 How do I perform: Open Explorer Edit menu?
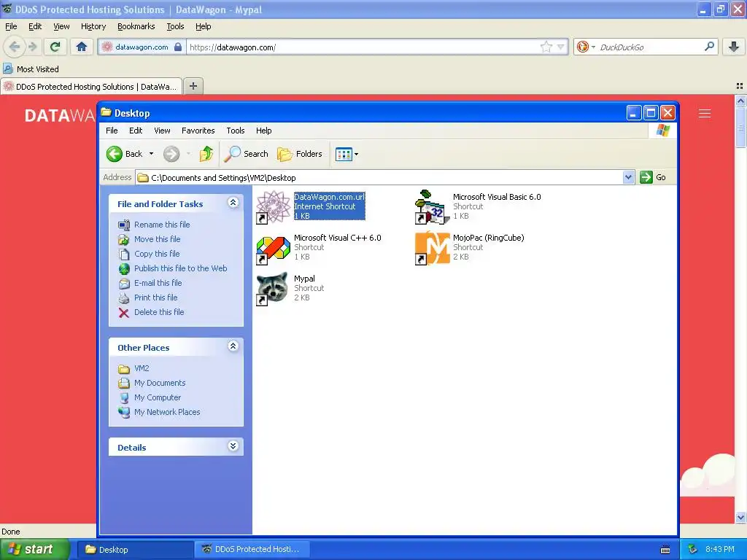coord(135,131)
